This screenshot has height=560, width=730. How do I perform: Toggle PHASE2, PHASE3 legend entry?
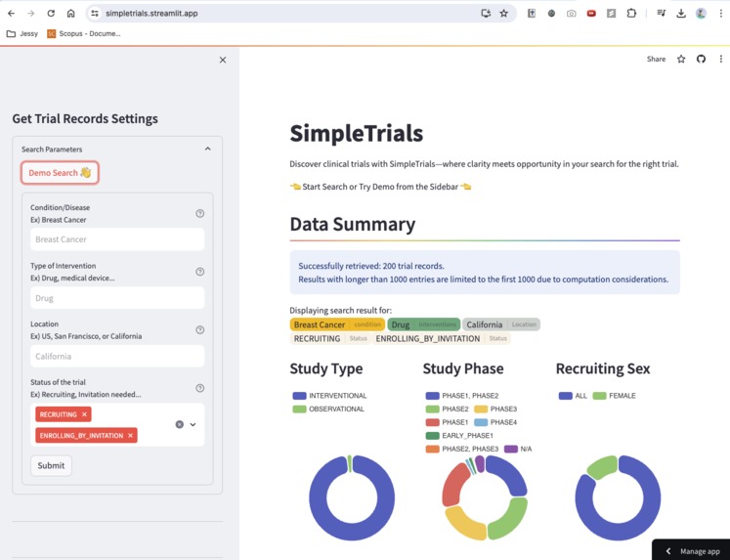pyautogui.click(x=462, y=450)
